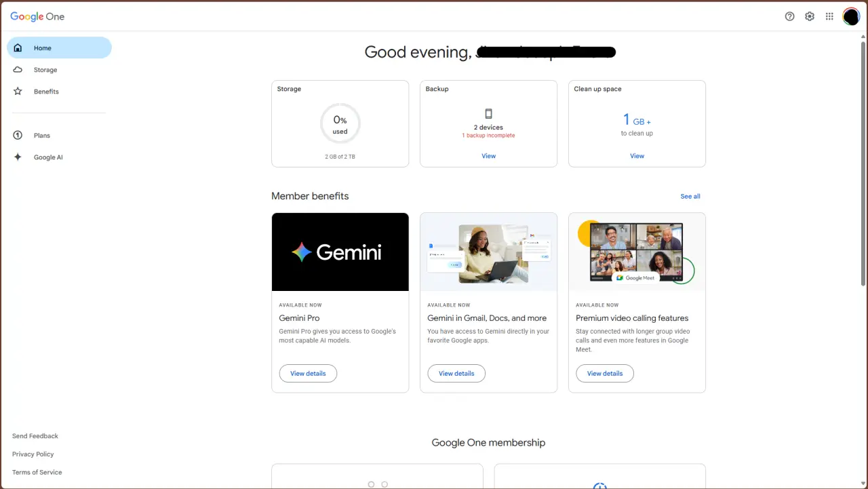Click View link in the Backup card
Viewport: 868px width, 489px height.
(488, 156)
